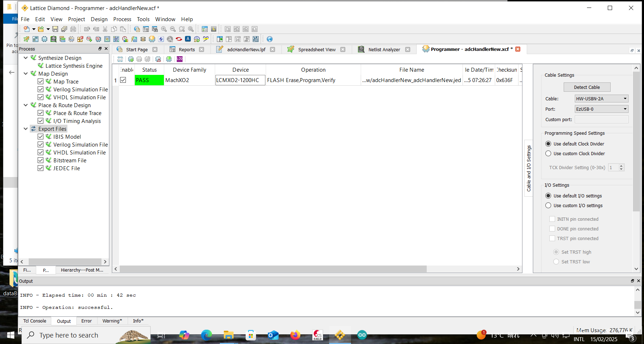Open the Design menu
Screen dimensions: 644x344
pos(99,19)
